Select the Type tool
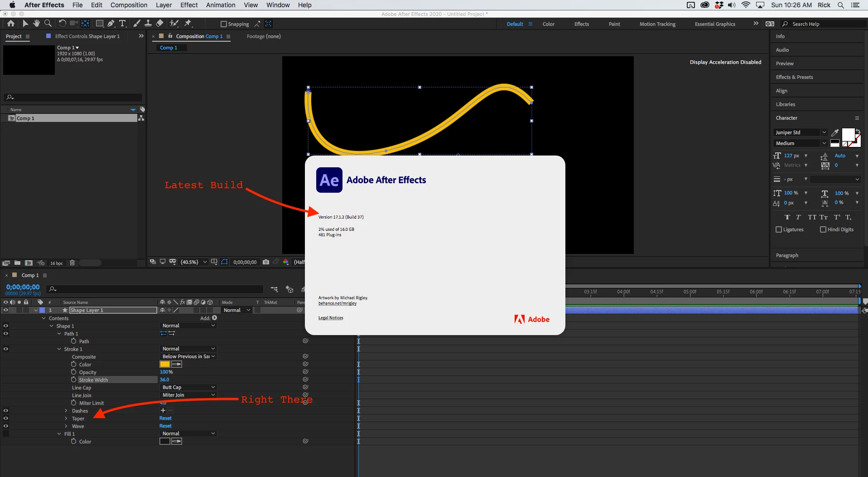The height and width of the screenshot is (477, 868). click(122, 24)
